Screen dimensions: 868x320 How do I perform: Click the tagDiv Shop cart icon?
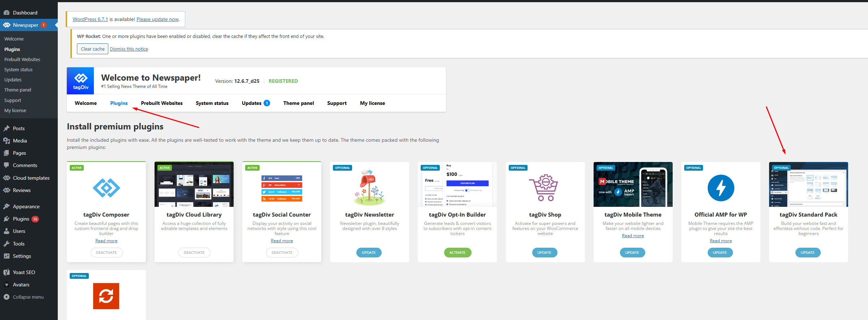pyautogui.click(x=544, y=188)
